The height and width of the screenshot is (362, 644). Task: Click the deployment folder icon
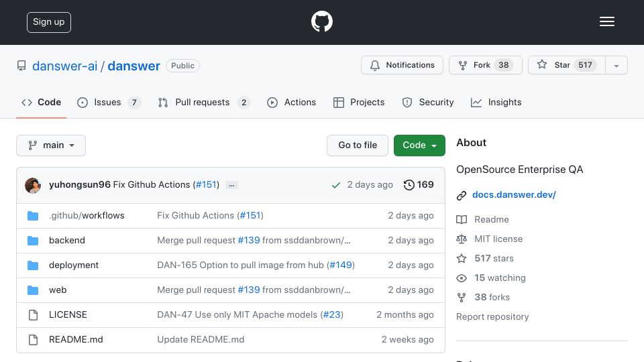click(33, 265)
